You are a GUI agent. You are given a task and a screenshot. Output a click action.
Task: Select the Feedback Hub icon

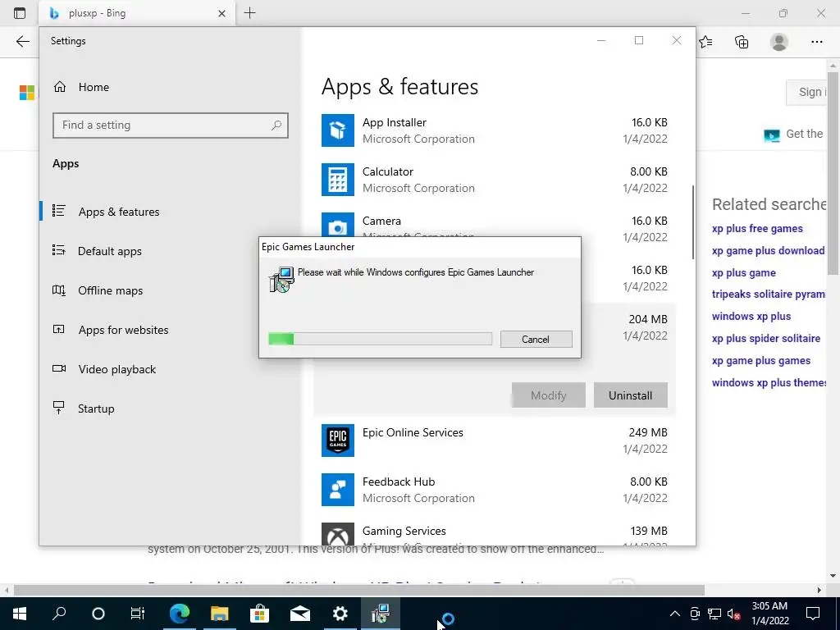click(x=337, y=490)
